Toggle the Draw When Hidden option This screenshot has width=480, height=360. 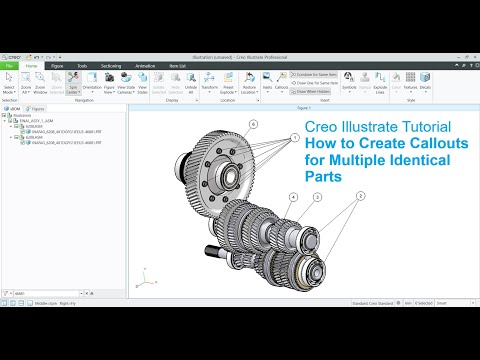[x=310, y=91]
